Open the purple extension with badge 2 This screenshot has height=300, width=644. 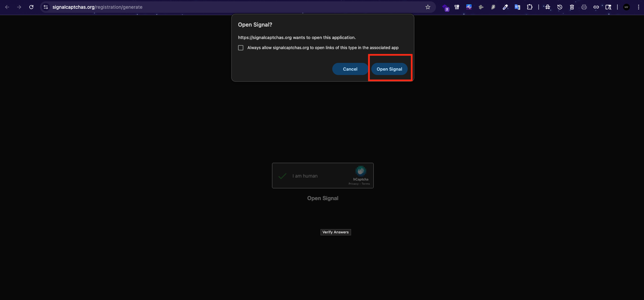tap(445, 7)
